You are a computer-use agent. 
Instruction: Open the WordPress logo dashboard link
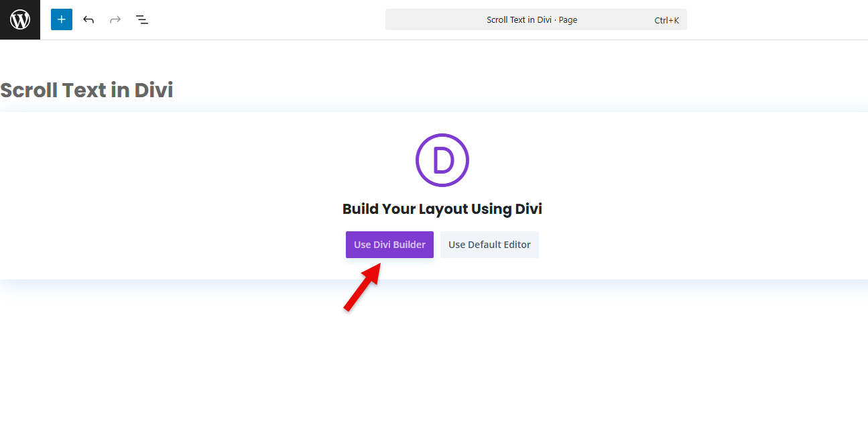20,19
